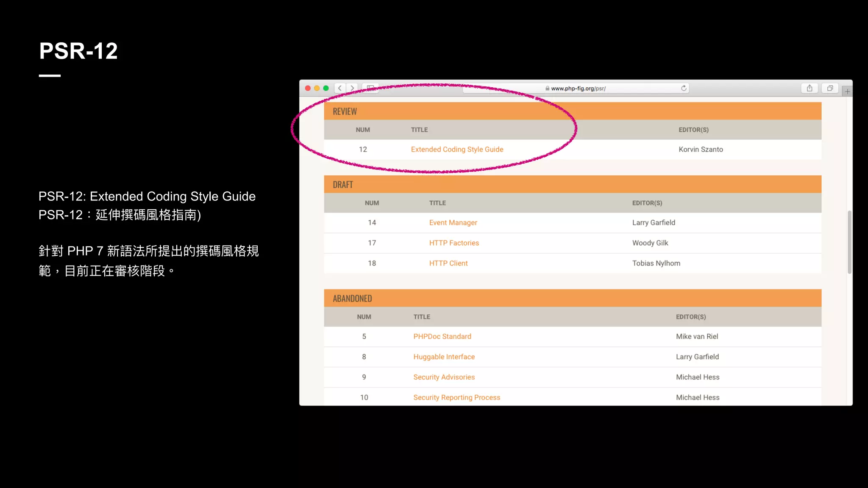The image size is (868, 488).
Task: Reload the page with refresh icon
Action: coord(684,88)
